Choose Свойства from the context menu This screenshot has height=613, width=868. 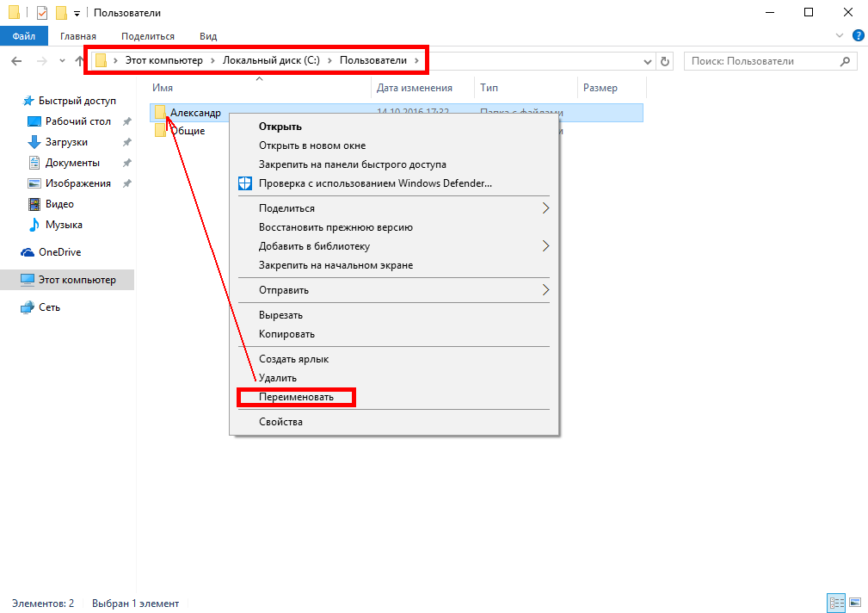(x=280, y=422)
